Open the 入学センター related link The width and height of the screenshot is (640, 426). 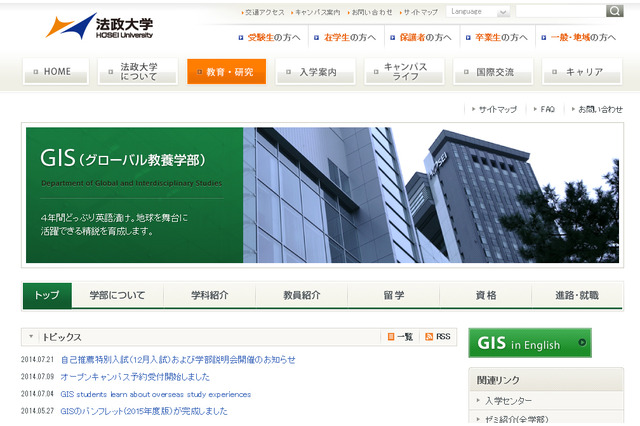[508, 401]
